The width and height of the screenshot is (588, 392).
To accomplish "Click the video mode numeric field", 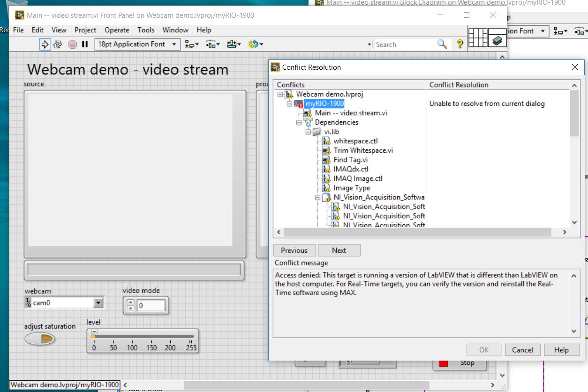I will 151,306.
